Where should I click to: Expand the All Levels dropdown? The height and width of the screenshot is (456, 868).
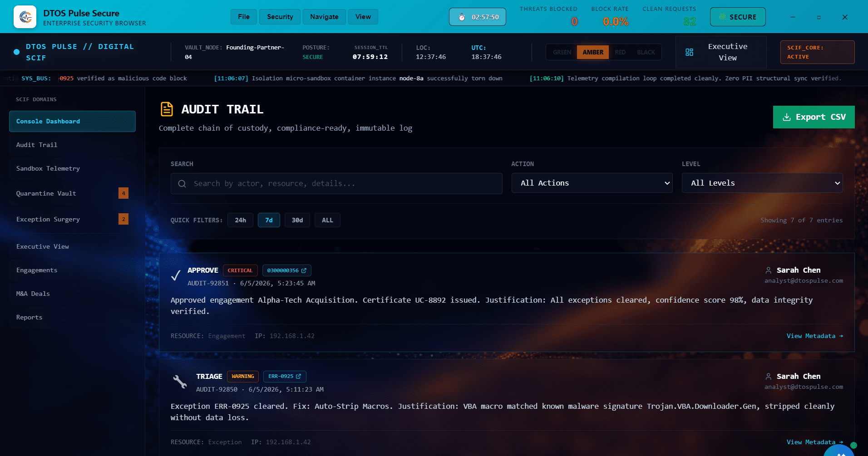coord(762,183)
